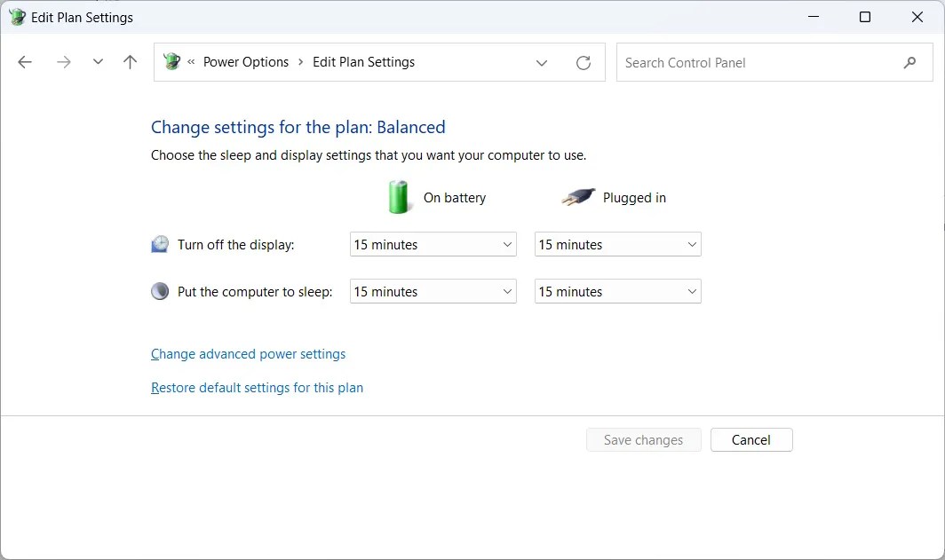Select Edit Plan Settings in breadcrumb
Viewport: 945px width, 560px height.
pyautogui.click(x=363, y=61)
